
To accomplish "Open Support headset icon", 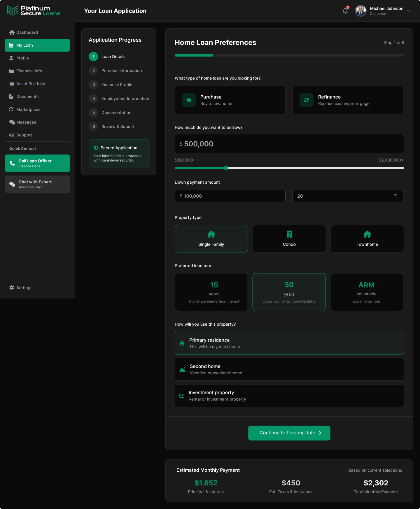I will click(x=12, y=135).
